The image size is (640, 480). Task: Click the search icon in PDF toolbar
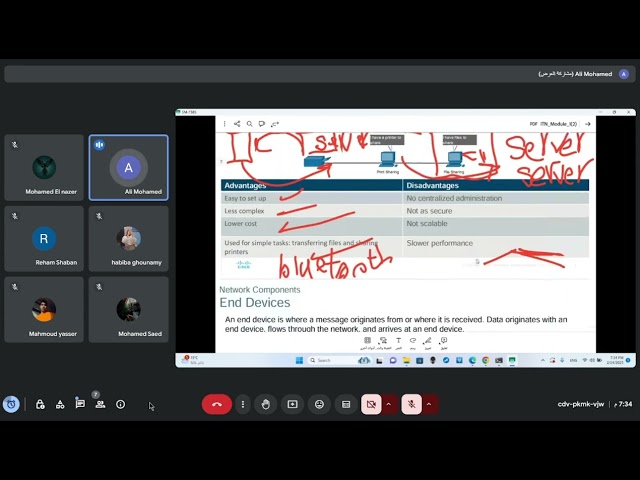click(x=249, y=124)
